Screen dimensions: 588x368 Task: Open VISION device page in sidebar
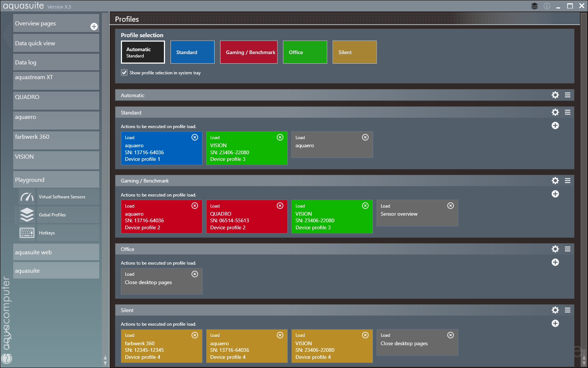point(56,160)
